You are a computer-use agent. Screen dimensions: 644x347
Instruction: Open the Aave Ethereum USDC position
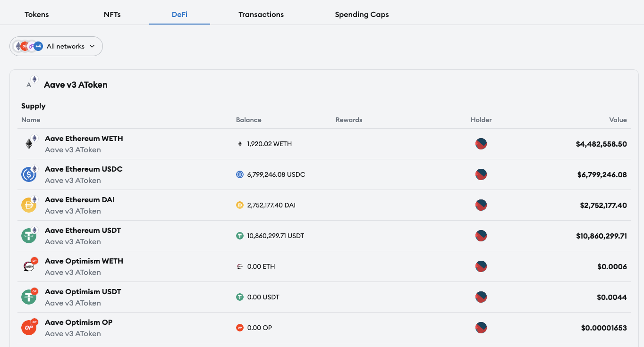point(324,174)
